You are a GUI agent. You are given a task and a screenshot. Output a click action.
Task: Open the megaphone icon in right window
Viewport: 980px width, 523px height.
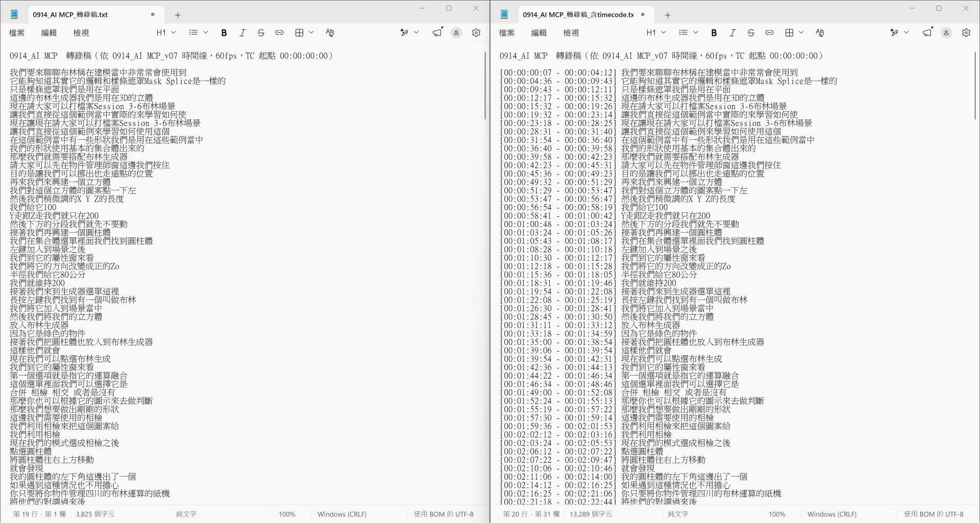pos(927,33)
